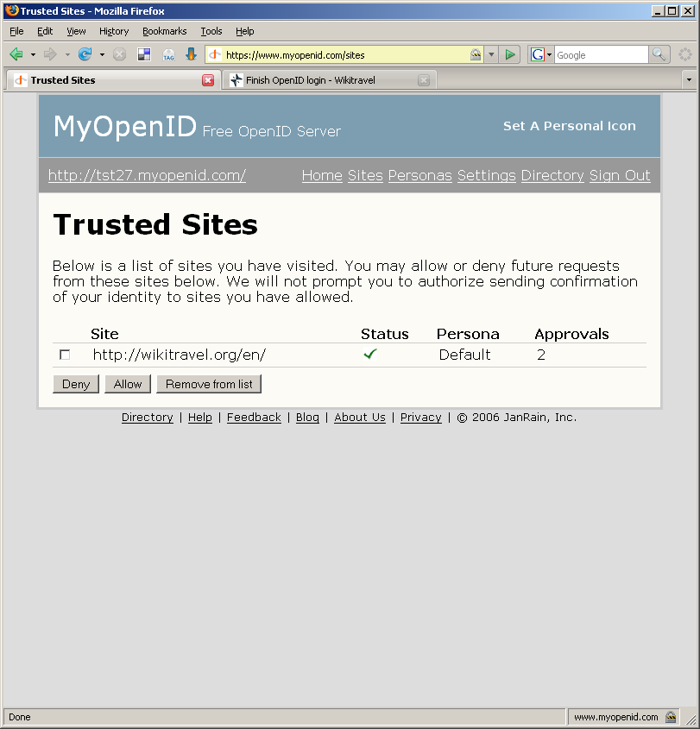Click the green Back arrow button
The height and width of the screenshot is (729, 700).
[16, 54]
